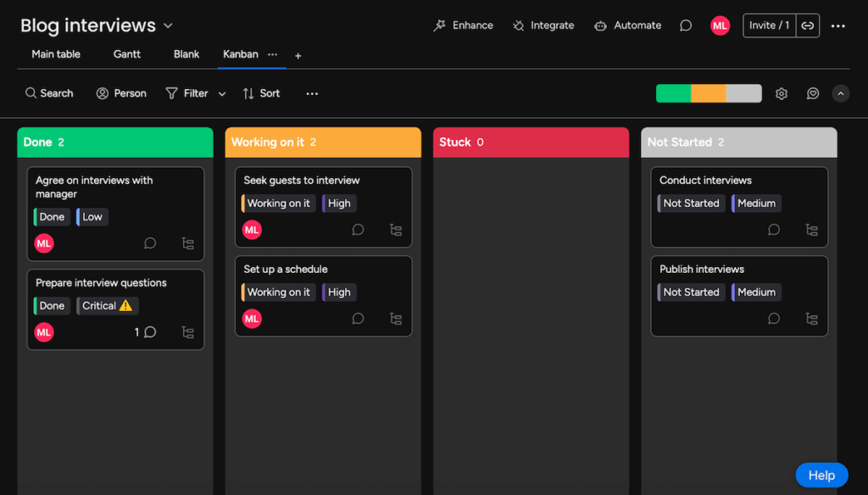
Task: Open the feedback chat bubble near the invite button
Action: 685,25
